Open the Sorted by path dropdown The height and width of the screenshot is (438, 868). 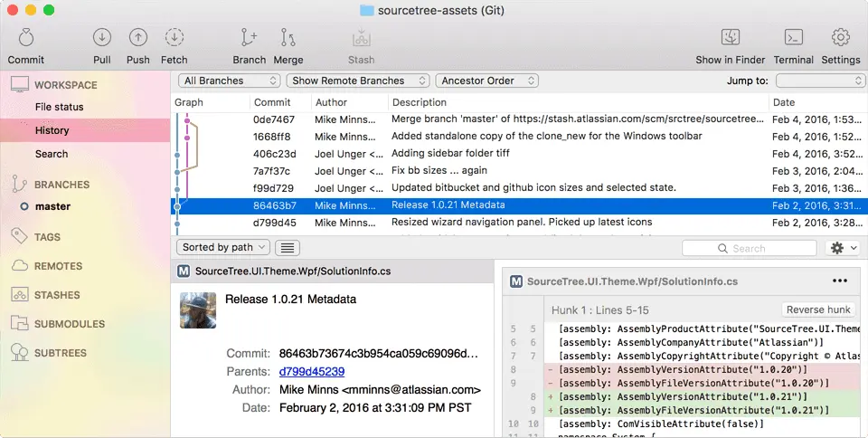click(223, 248)
